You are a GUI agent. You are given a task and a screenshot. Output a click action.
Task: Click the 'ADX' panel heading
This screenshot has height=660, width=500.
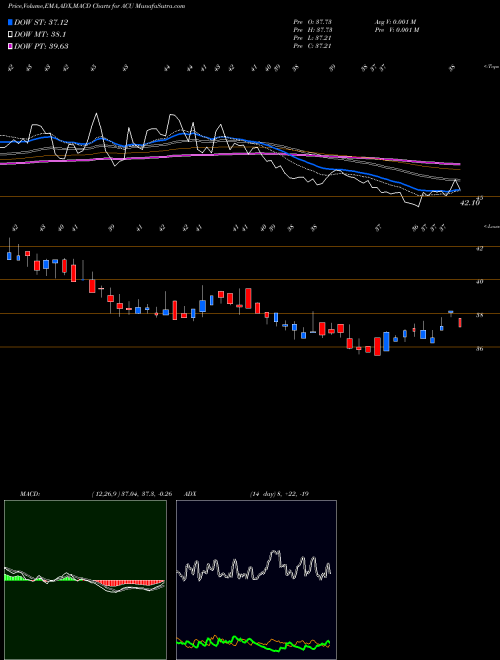(x=190, y=494)
